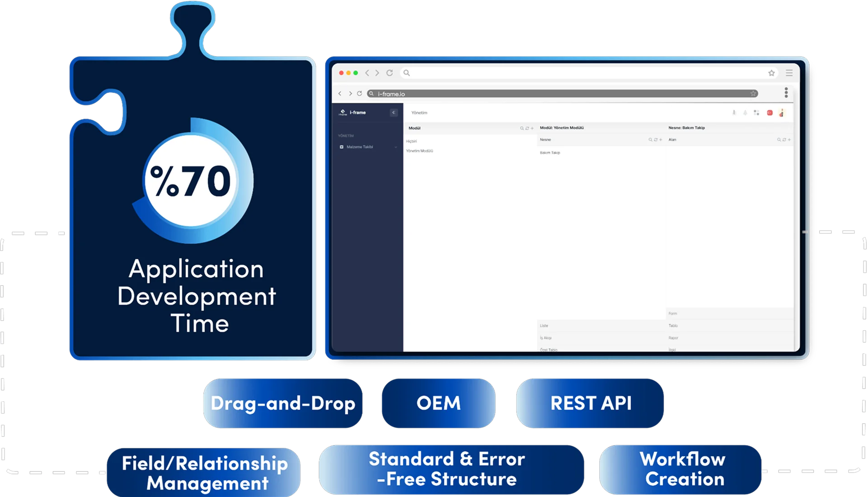This screenshot has height=497, width=868.
Task: Open the browser three-dot vertical menu
Action: [x=786, y=93]
